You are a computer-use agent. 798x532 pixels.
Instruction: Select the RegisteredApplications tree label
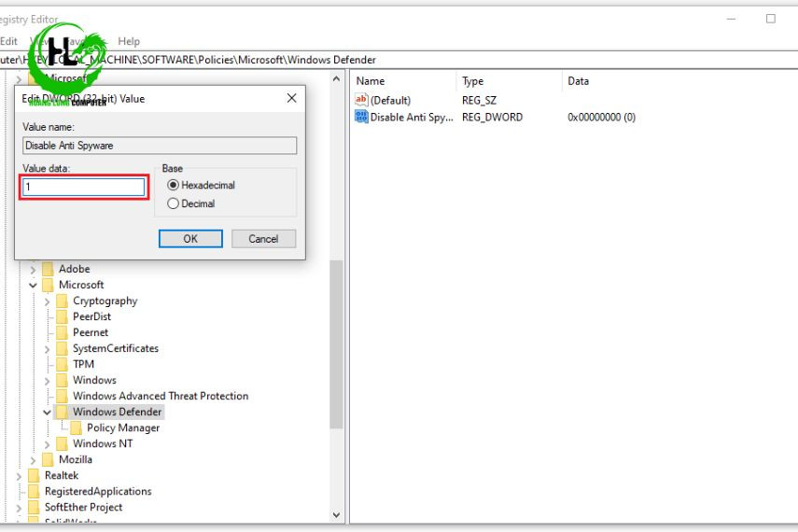[x=98, y=491]
